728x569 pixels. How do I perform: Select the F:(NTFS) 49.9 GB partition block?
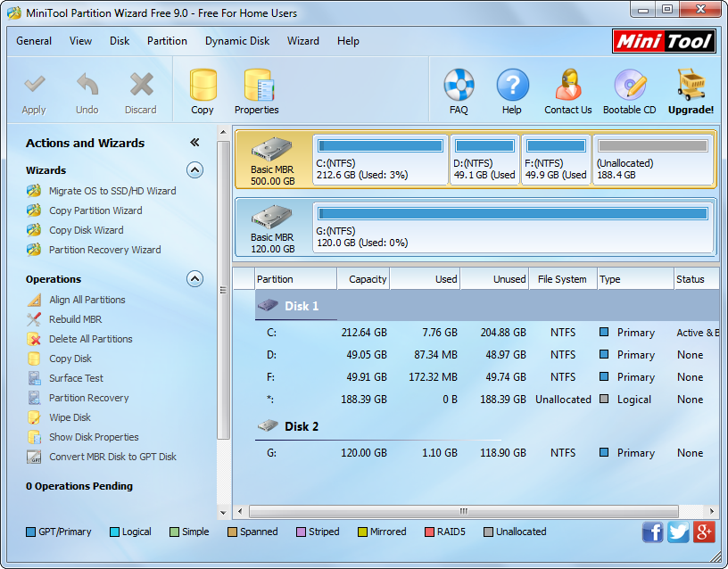[556, 161]
